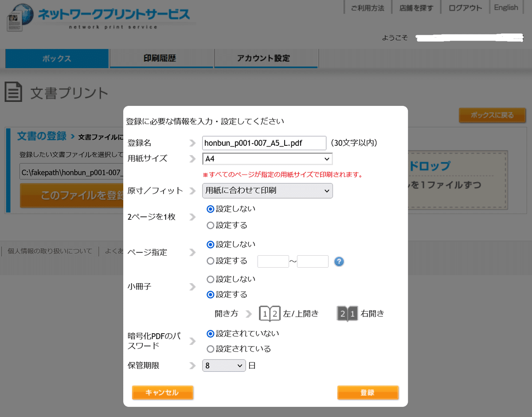Select 設定されている for PDF password
Screen dimensions: 532x417
point(211,349)
